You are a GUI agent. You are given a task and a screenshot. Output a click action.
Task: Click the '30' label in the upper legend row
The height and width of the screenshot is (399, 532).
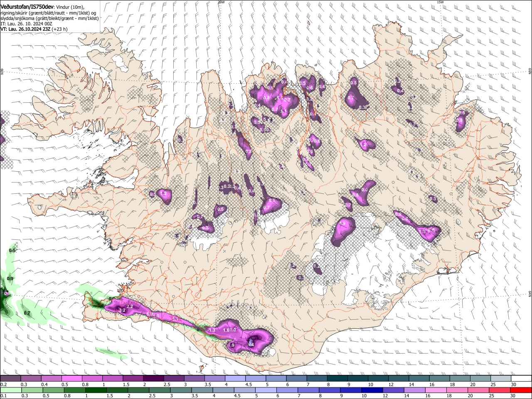point(513,384)
